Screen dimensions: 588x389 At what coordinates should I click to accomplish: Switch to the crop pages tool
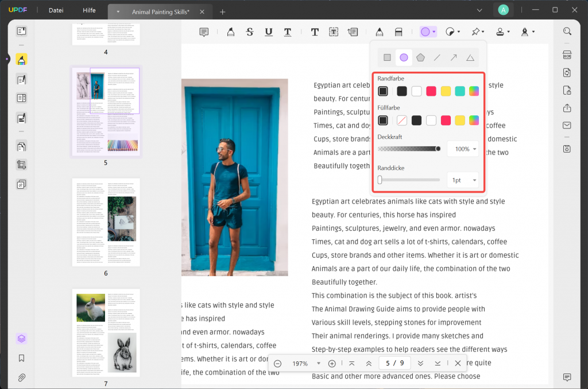click(21, 165)
